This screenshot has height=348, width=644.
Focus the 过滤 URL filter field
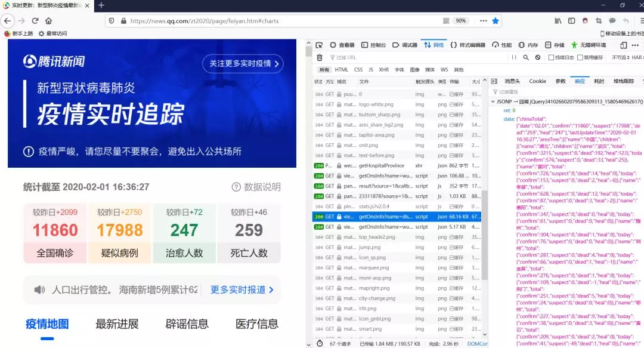tap(417, 57)
